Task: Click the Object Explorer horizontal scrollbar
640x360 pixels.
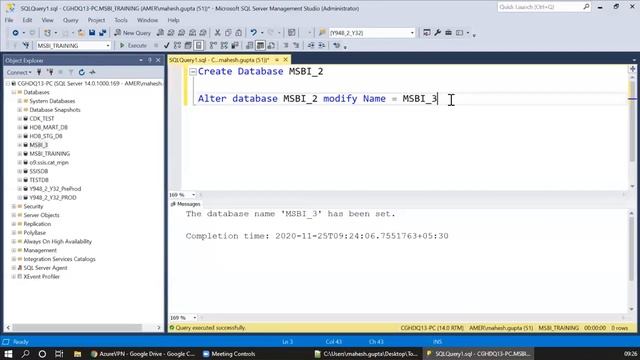Action: pyautogui.click(x=77, y=327)
